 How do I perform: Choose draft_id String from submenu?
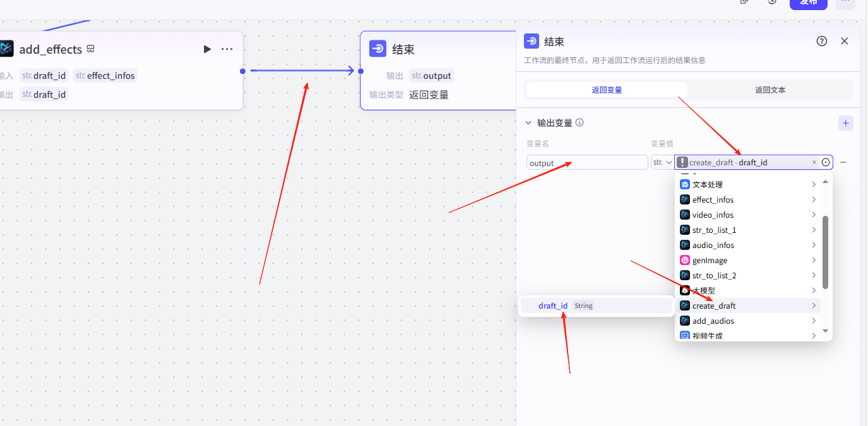click(553, 306)
